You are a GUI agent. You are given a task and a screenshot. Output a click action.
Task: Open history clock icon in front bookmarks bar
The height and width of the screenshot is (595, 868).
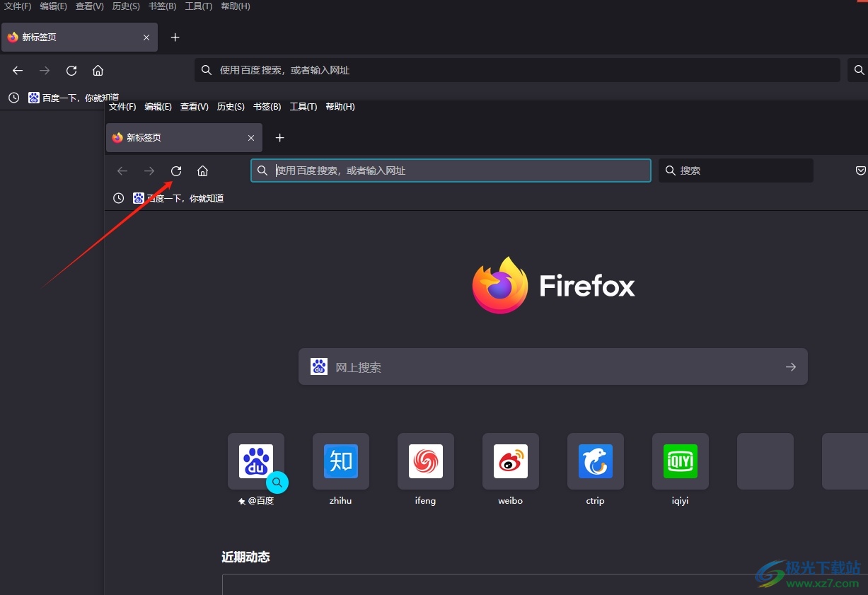(x=119, y=198)
